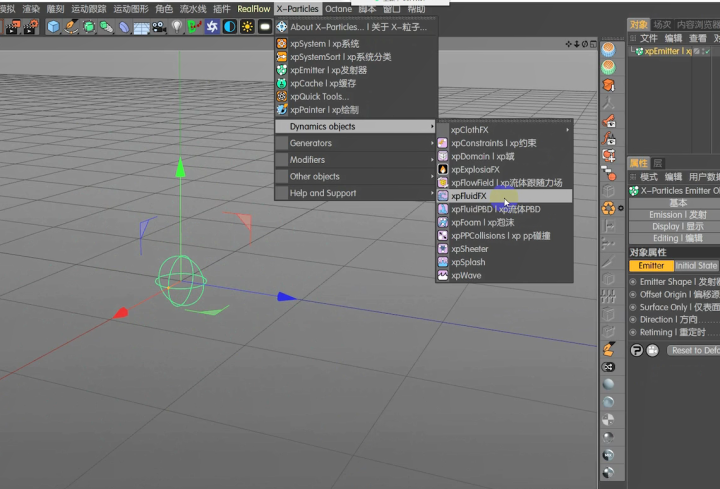Click the deformer (capsule) icon in the toolbar

click(x=124, y=27)
